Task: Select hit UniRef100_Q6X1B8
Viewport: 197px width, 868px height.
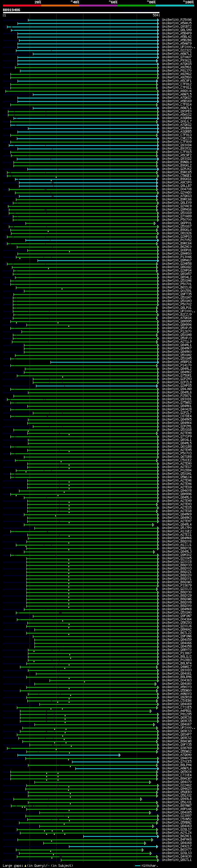Action: [x=176, y=446]
